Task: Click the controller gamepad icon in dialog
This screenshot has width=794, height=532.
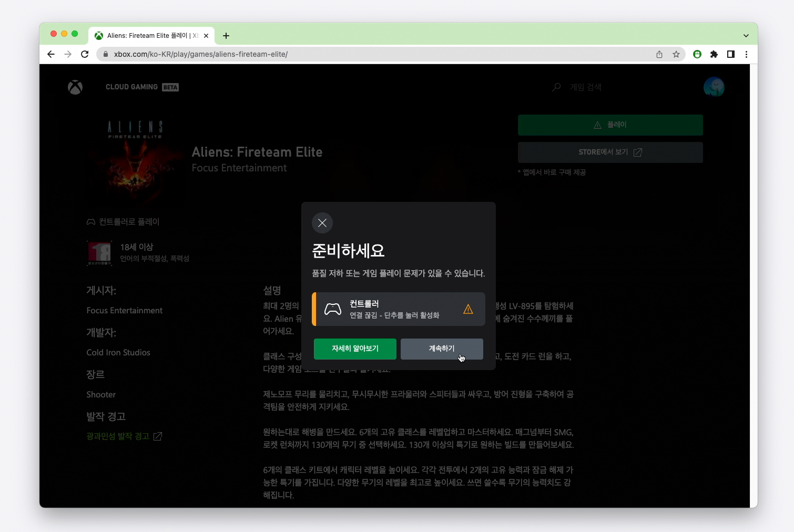Action: click(x=333, y=309)
